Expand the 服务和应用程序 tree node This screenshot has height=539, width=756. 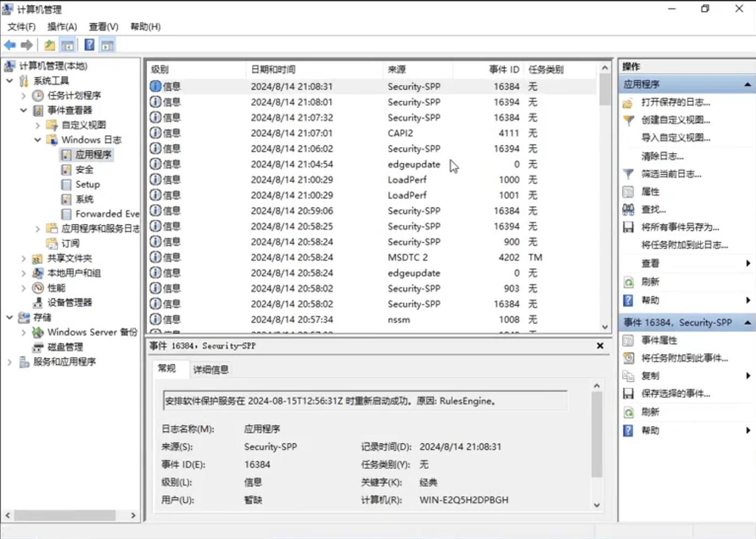click(10, 362)
